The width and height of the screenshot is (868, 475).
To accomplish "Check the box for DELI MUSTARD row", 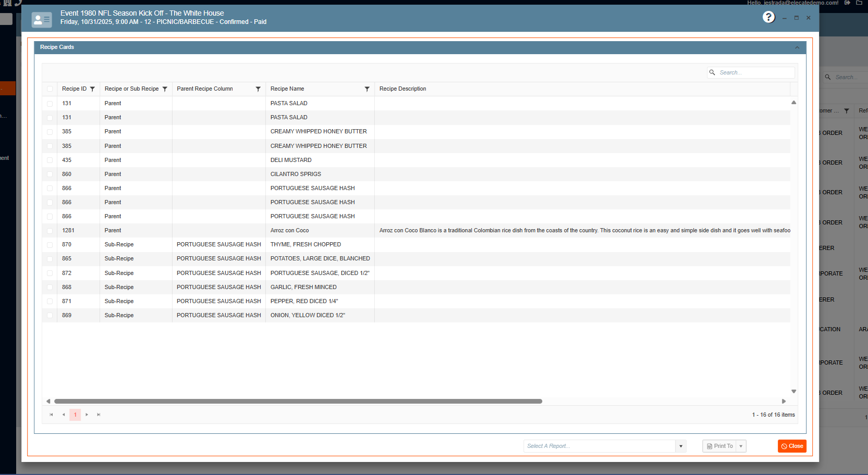I will (x=50, y=160).
